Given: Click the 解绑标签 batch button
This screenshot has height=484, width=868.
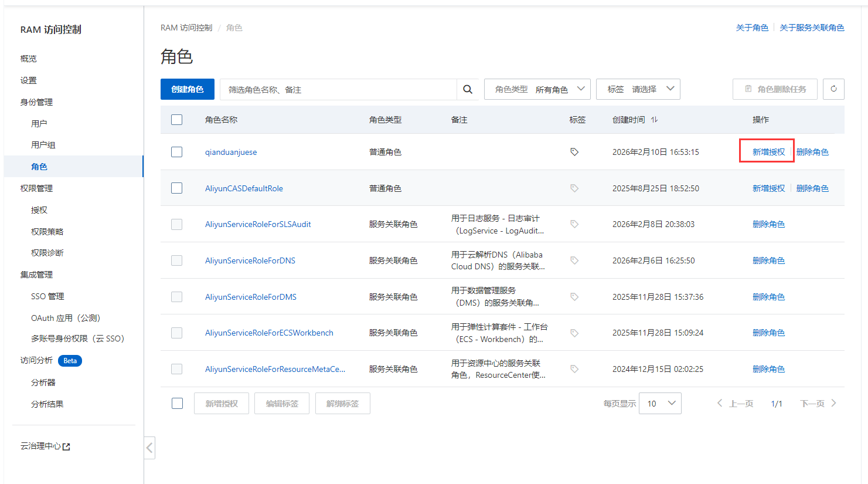Looking at the screenshot, I should click(x=343, y=404).
